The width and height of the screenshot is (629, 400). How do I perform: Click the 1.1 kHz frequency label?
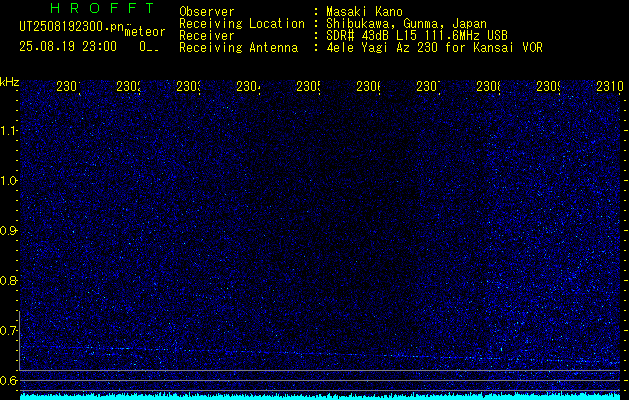coord(9,130)
